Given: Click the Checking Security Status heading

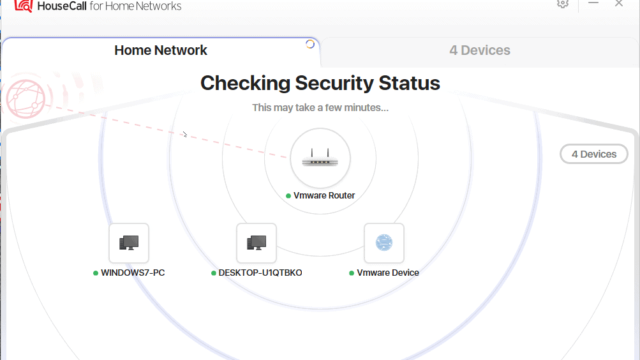Looking at the screenshot, I should [x=320, y=83].
